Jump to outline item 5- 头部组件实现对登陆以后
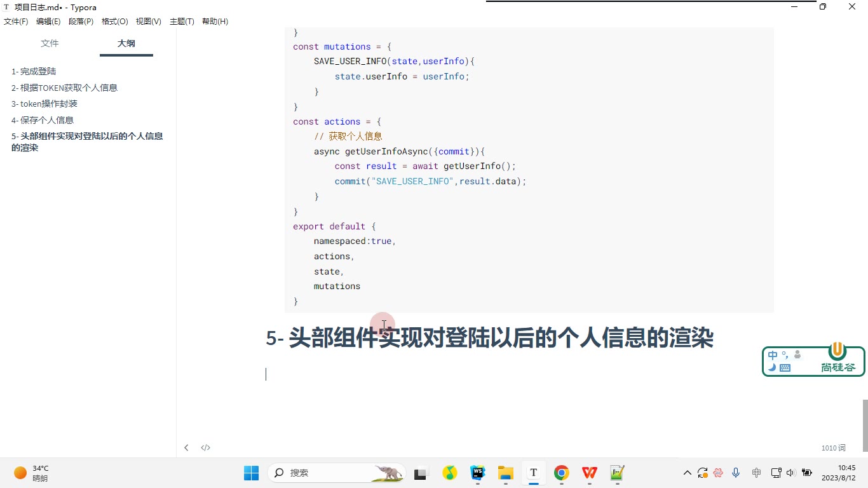Screen dimensions: 868x488 87,142
